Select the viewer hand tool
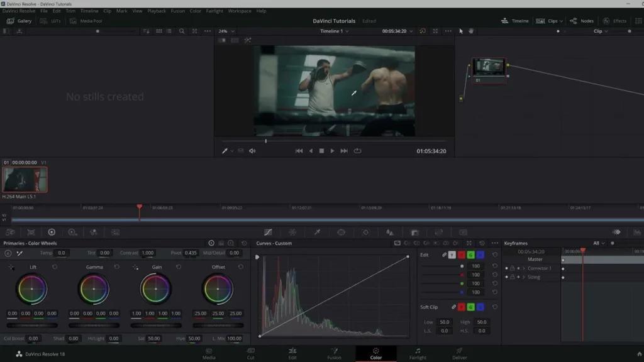This screenshot has width=644, height=362. click(471, 31)
